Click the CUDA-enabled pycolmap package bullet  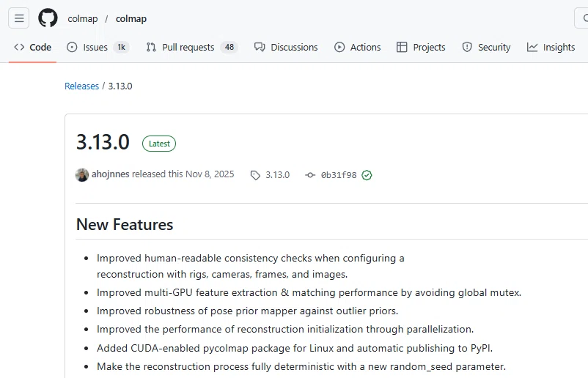pyautogui.click(x=295, y=348)
